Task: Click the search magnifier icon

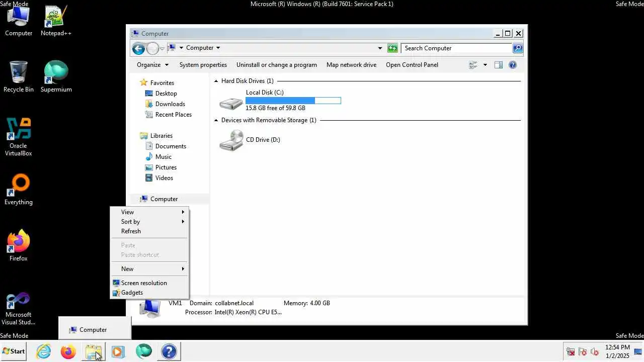Action: [518, 48]
